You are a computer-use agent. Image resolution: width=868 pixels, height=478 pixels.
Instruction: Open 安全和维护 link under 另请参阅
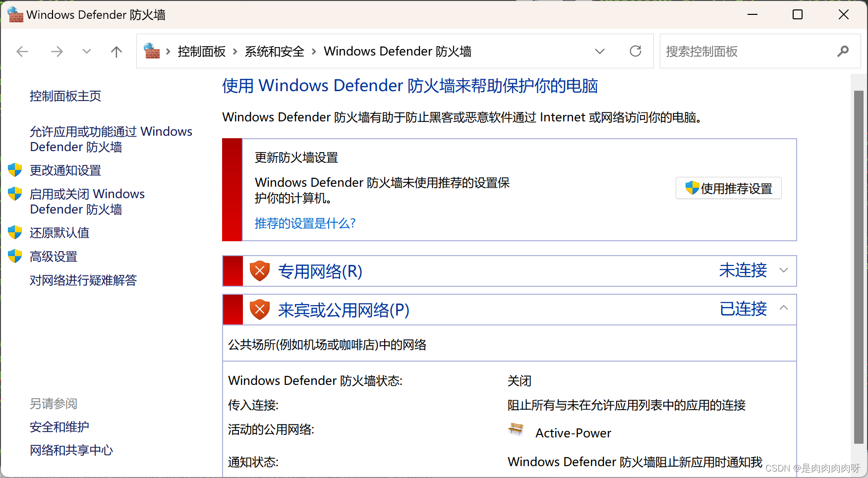click(x=59, y=427)
